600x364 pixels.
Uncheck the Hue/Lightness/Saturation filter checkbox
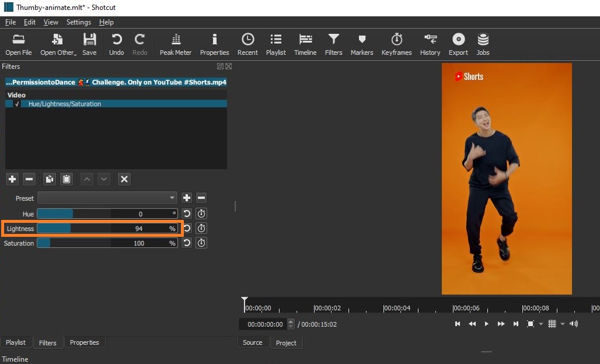[x=17, y=104]
